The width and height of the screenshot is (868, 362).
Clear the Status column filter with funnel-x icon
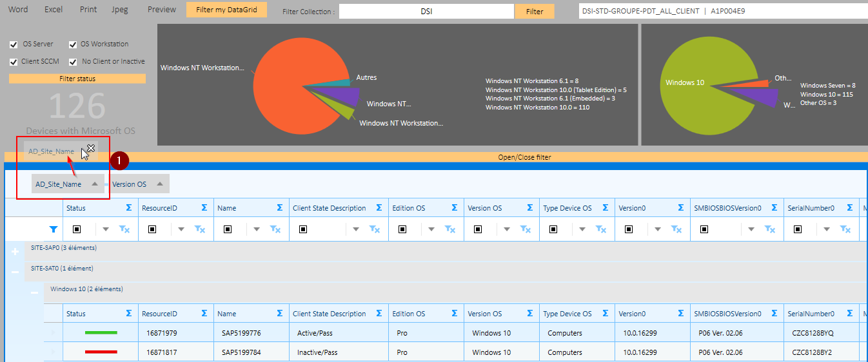point(125,229)
